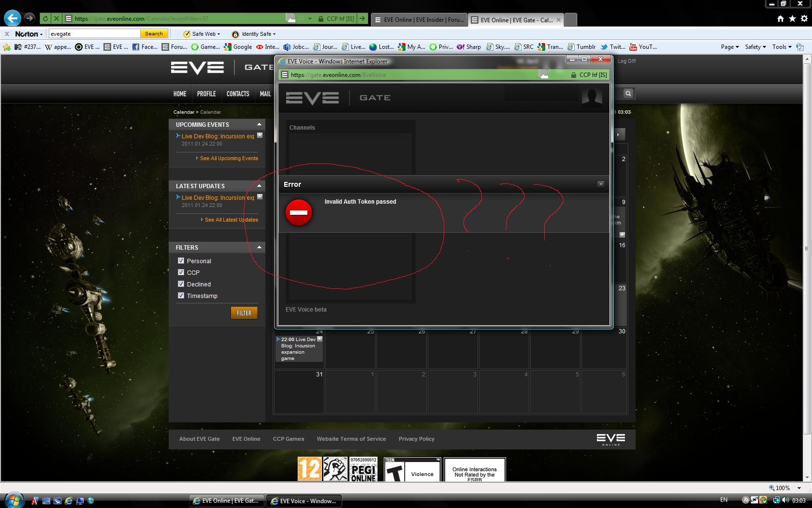Click the volume speaker tray icon
The width and height of the screenshot is (812, 508).
coord(785,500)
